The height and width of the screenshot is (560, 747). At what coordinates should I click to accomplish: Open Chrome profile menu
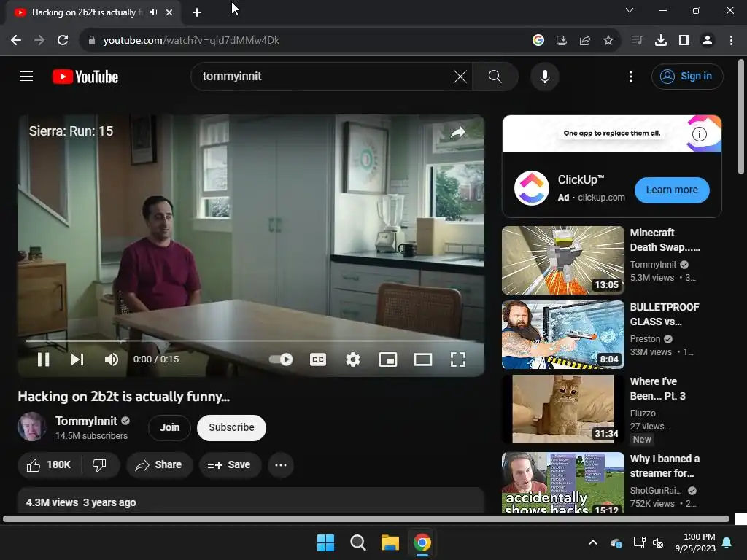click(708, 41)
